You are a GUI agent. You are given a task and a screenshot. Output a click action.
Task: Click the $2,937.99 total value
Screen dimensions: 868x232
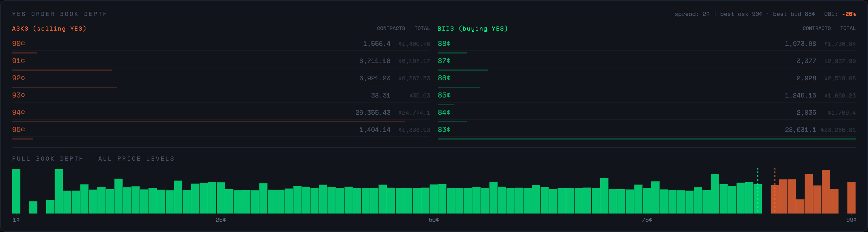(840, 61)
